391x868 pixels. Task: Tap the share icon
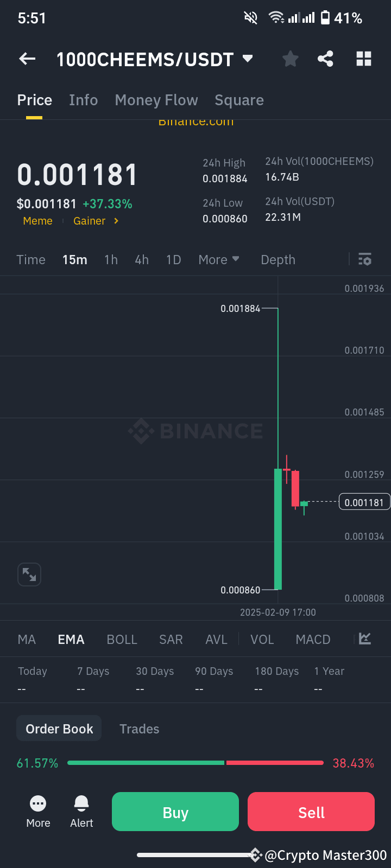[x=325, y=59]
